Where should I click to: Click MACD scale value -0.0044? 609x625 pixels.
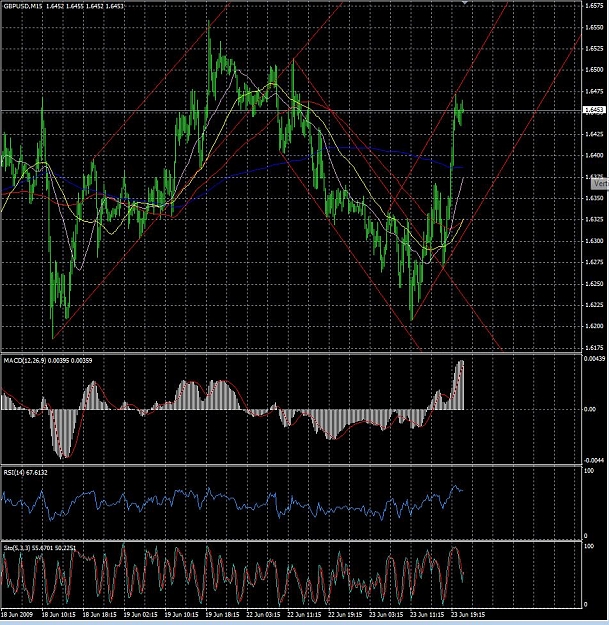pos(595,460)
